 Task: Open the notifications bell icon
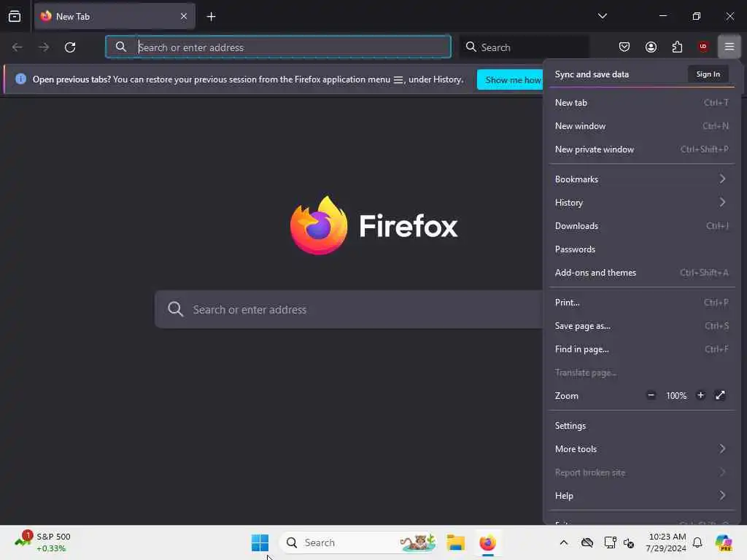[x=697, y=542]
